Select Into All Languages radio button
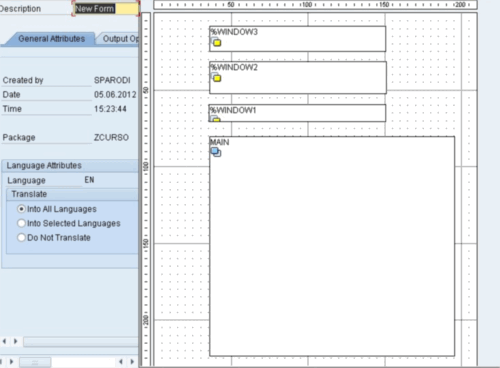The width and height of the screenshot is (500, 368). pyautogui.click(x=21, y=209)
